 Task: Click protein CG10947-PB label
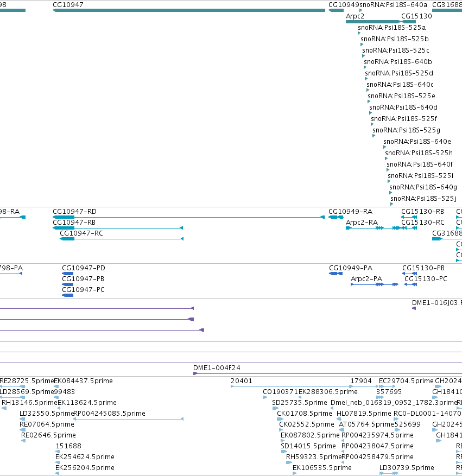click(x=83, y=279)
